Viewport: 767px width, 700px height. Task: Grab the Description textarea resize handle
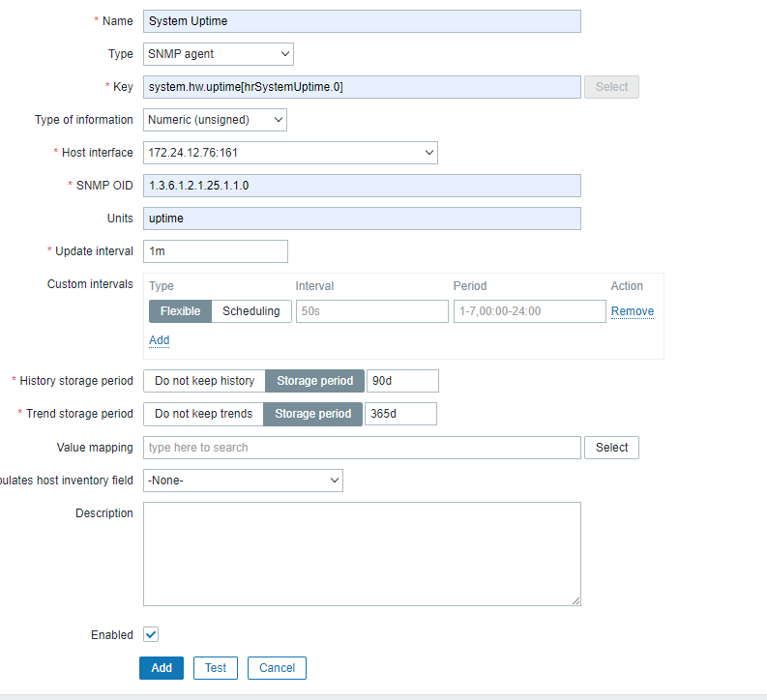(575, 600)
